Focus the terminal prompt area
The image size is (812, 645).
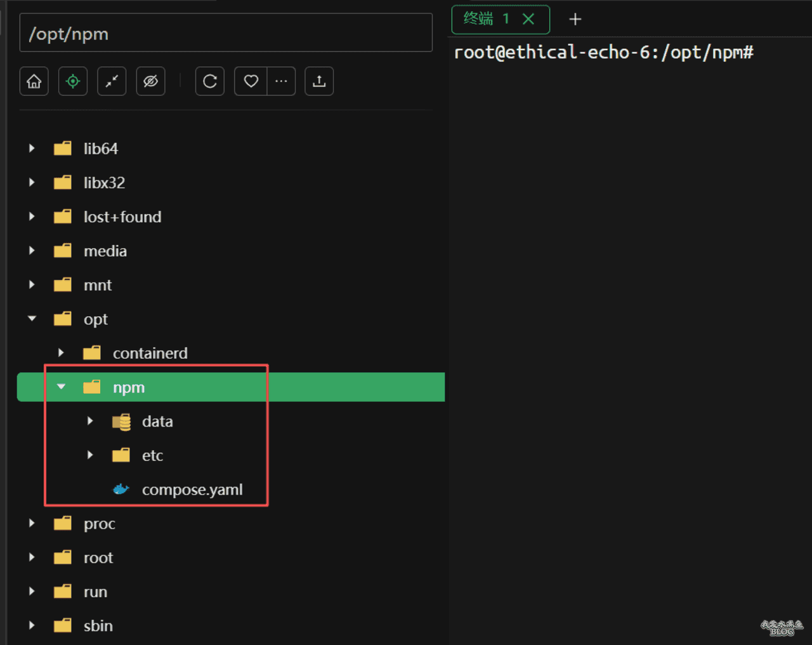point(628,254)
